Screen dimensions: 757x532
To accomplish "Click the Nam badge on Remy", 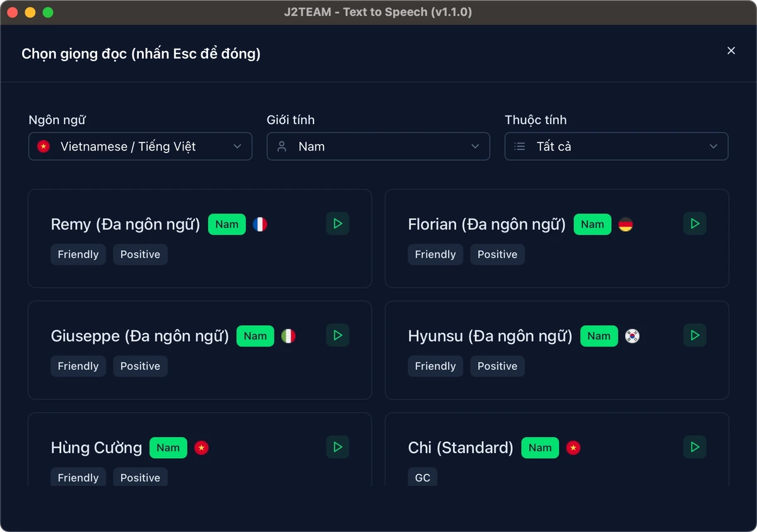I will pos(227,224).
